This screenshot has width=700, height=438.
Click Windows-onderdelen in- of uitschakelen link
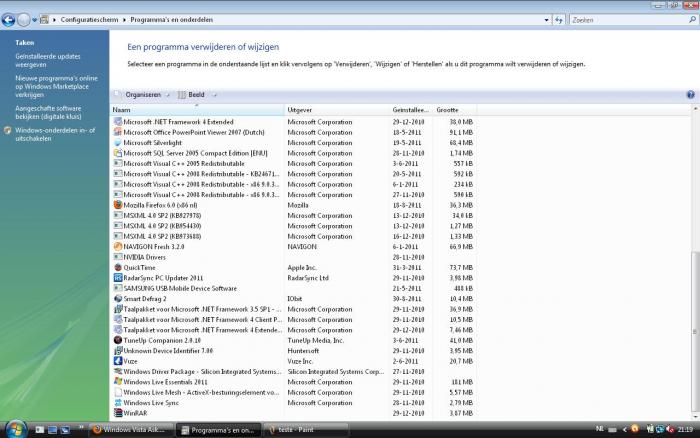click(55, 134)
